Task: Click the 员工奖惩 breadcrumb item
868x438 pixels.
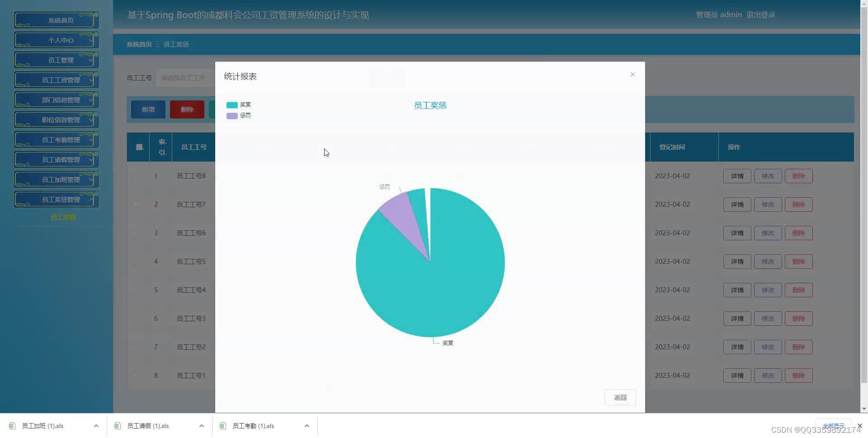Action: (x=176, y=44)
